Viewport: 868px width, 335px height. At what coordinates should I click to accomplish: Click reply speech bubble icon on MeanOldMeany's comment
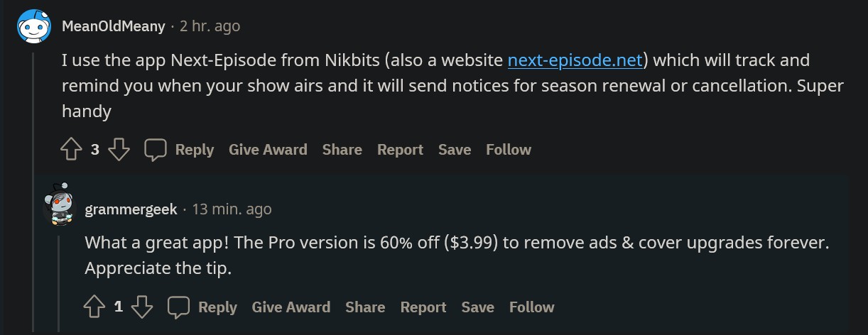pos(156,150)
